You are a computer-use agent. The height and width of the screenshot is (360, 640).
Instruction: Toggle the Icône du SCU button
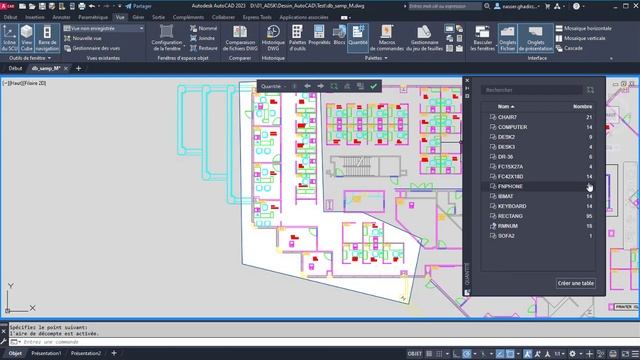[9, 38]
